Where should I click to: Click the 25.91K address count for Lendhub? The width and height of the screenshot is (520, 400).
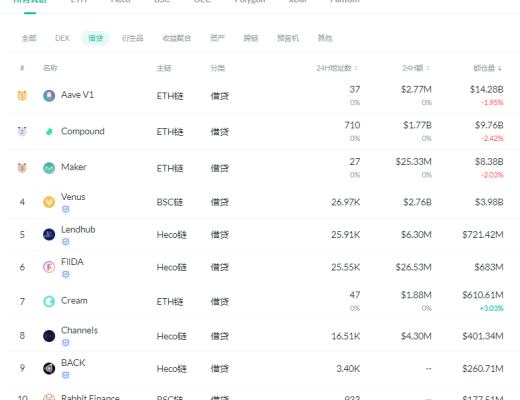tap(345, 235)
